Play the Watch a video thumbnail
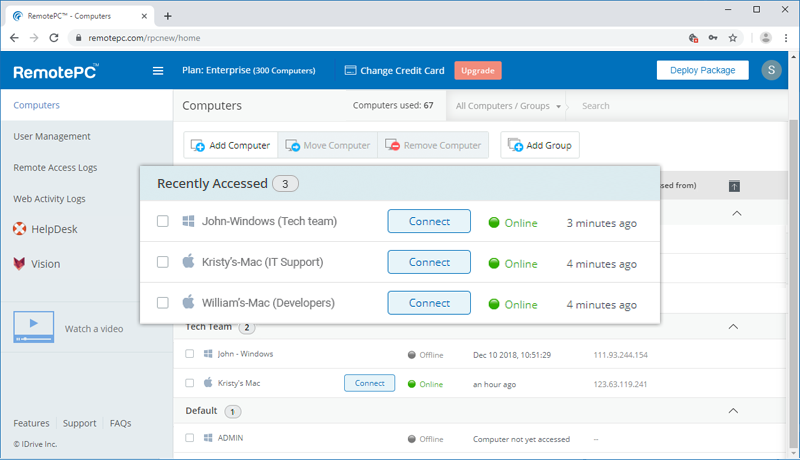Screen dimensions: 800x460 coord(34,327)
